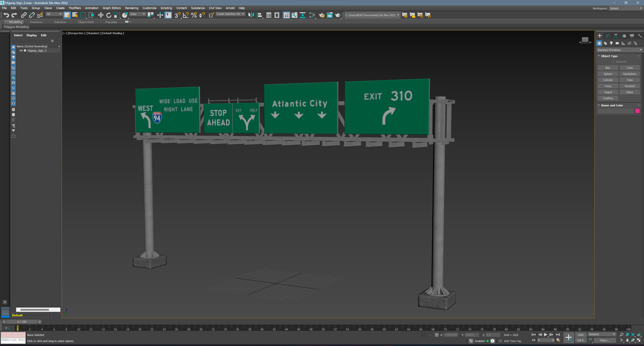The image size is (644, 346).
Task: Click the Teapot primitive button
Action: click(608, 92)
